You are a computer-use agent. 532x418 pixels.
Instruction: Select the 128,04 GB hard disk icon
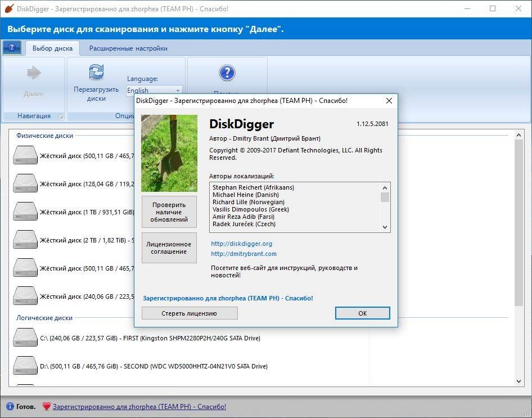click(x=25, y=183)
